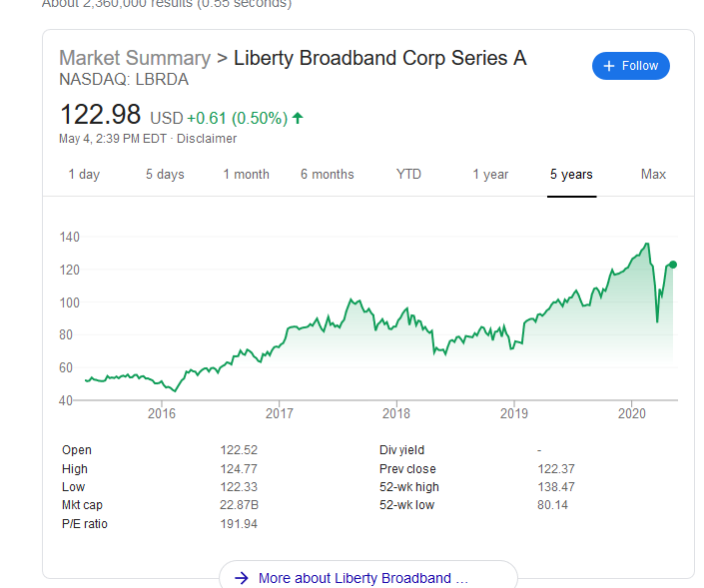Click the 2020 peak on the price chart
The width and height of the screenshot is (704, 588).
point(647,244)
